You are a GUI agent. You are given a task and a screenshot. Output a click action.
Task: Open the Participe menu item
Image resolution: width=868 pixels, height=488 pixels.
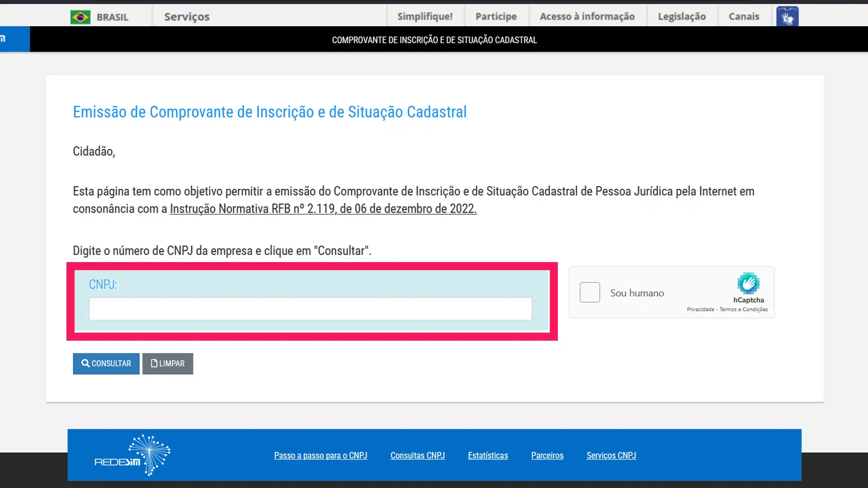click(496, 16)
